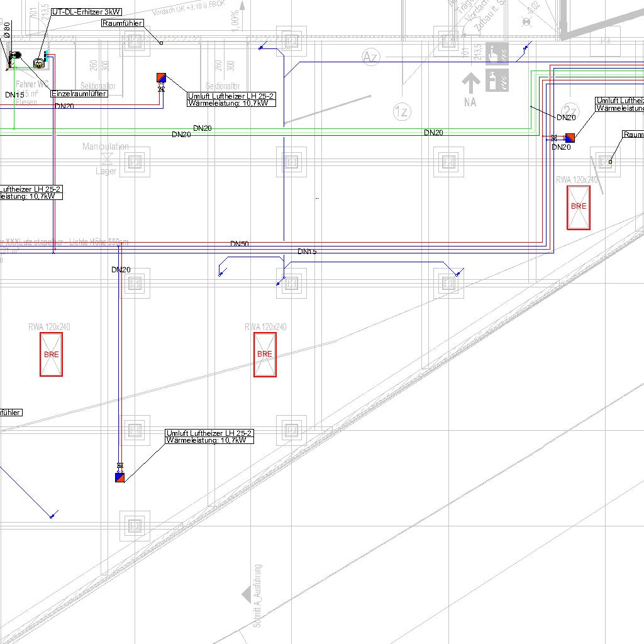Click the circled 1z axis marker
The height and width of the screenshot is (644, 644).
coord(401,113)
